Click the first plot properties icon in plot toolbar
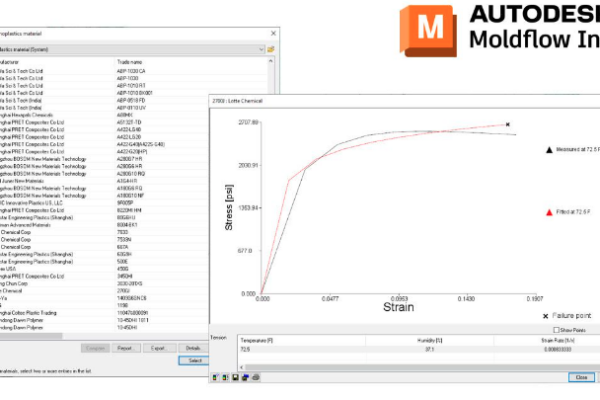Screen dimensions: 600x400 click(x=215, y=377)
